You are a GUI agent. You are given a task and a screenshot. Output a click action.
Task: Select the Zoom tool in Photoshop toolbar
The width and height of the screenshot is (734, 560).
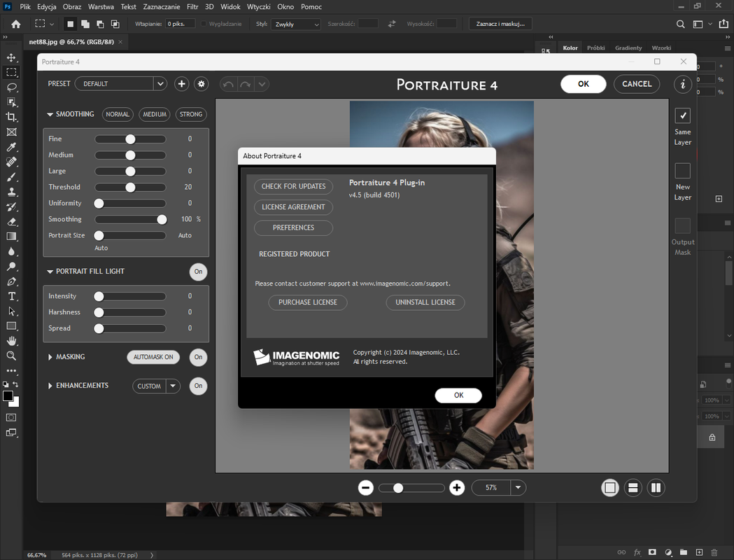tap(11, 356)
